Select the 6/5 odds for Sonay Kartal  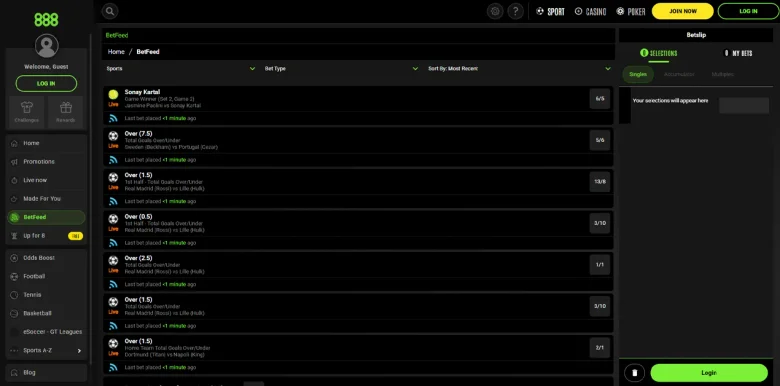coord(599,98)
